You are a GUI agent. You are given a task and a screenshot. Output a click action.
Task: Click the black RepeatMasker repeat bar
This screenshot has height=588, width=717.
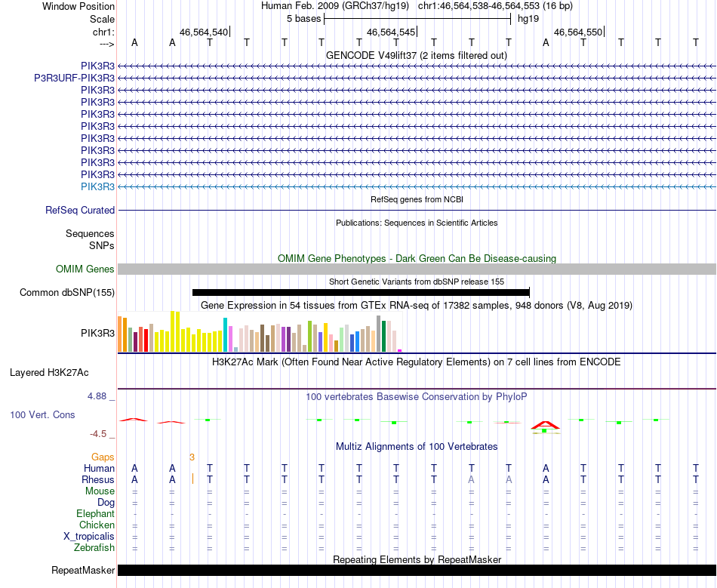[x=417, y=570]
